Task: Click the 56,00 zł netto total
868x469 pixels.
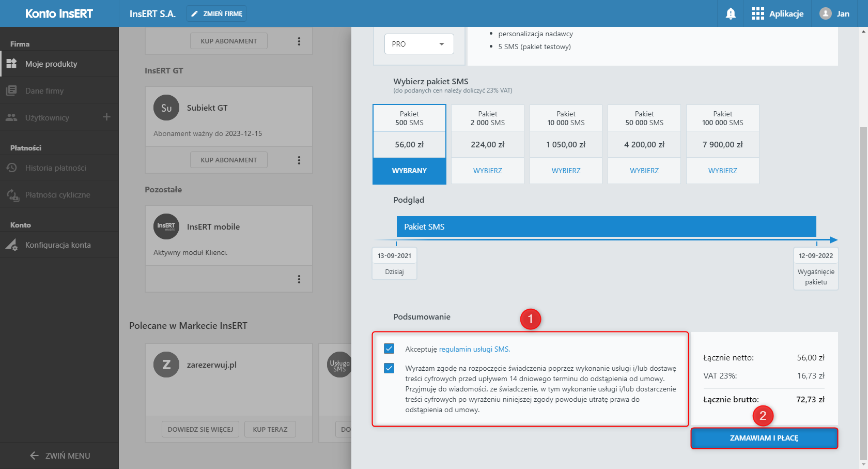Action: (x=811, y=357)
